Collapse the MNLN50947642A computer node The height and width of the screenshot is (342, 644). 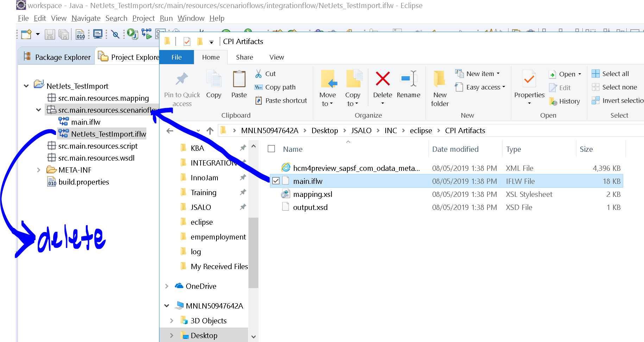coord(167,306)
